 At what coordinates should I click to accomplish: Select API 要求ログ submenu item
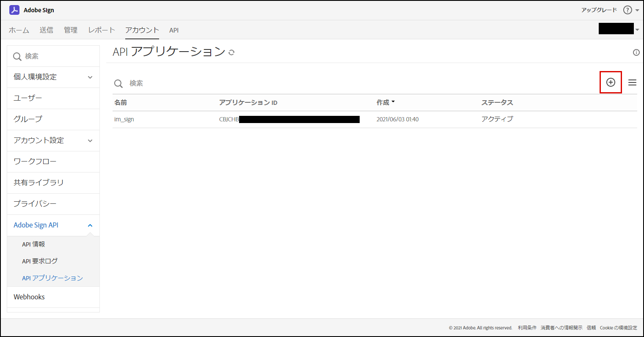[x=40, y=261]
